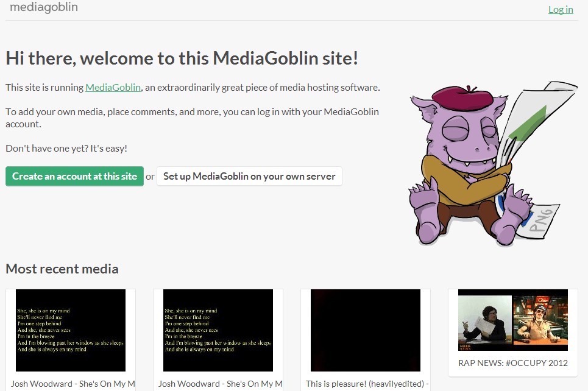Open the Log in link
The width and height of the screenshot is (588, 391).
[561, 9]
